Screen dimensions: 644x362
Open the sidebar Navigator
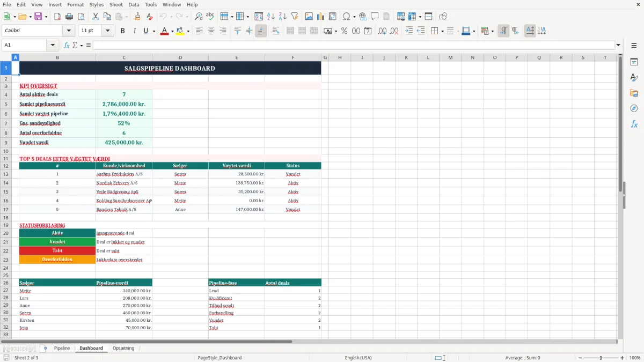[x=634, y=108]
